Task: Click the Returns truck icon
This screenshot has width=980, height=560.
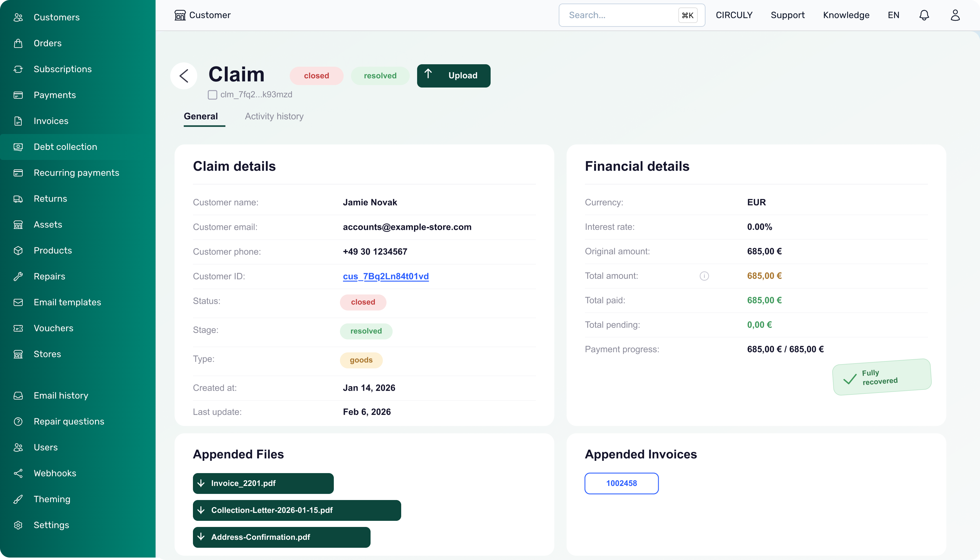Action: coord(18,199)
